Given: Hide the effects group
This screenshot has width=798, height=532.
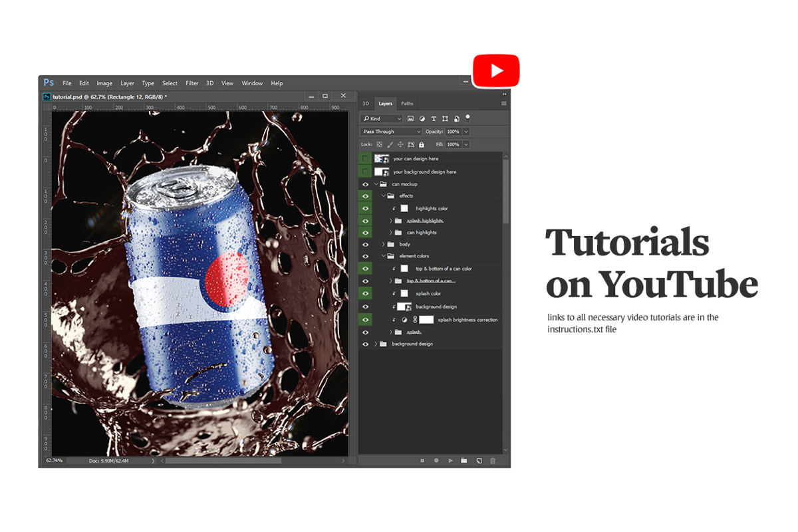Looking at the screenshot, I should coord(365,196).
